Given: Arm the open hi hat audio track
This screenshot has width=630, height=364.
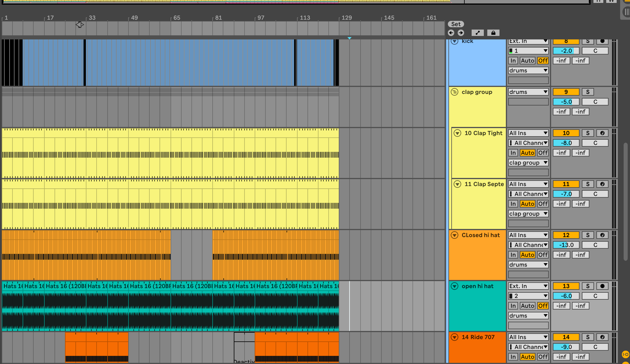Looking at the screenshot, I should coord(602,286).
